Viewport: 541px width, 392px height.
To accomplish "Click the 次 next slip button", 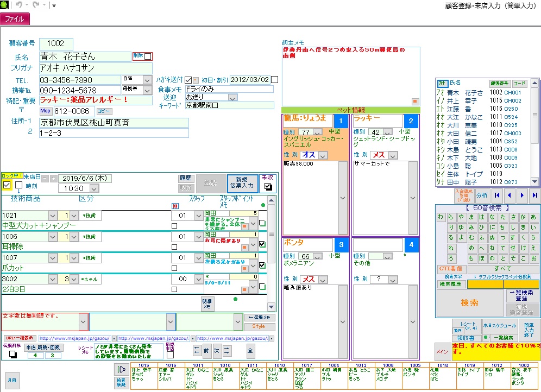I will 217,351.
